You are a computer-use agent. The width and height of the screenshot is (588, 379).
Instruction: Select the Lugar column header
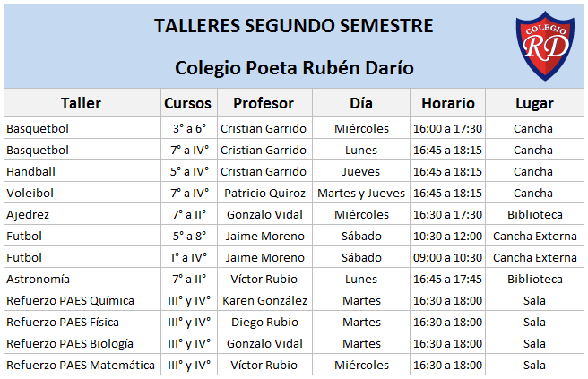coord(533,103)
